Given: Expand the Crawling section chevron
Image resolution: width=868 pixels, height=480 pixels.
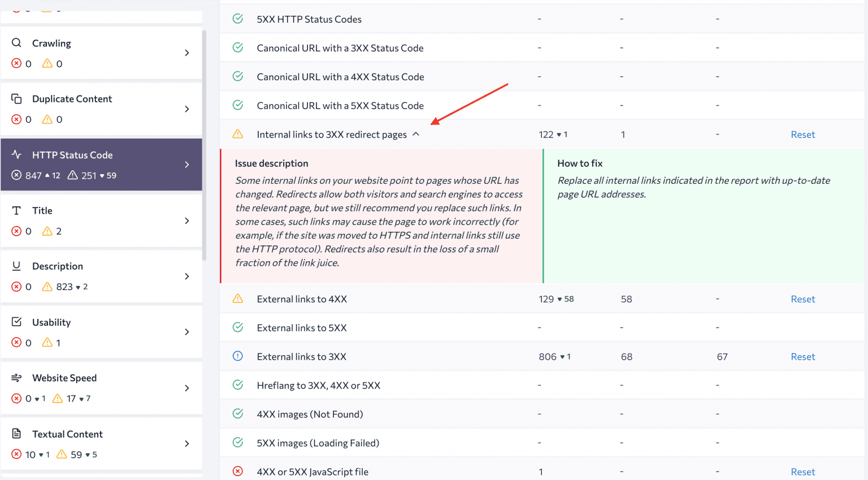Looking at the screenshot, I should (x=187, y=53).
